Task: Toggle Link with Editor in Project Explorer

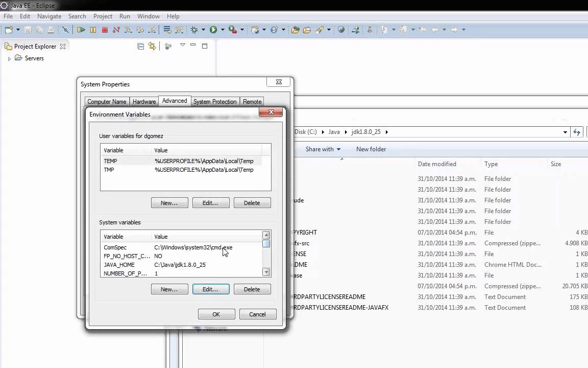Action: [152, 46]
